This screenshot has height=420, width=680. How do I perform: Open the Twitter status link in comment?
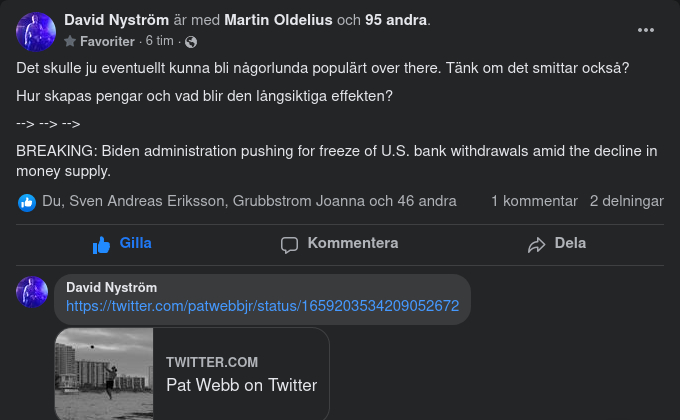click(x=262, y=306)
